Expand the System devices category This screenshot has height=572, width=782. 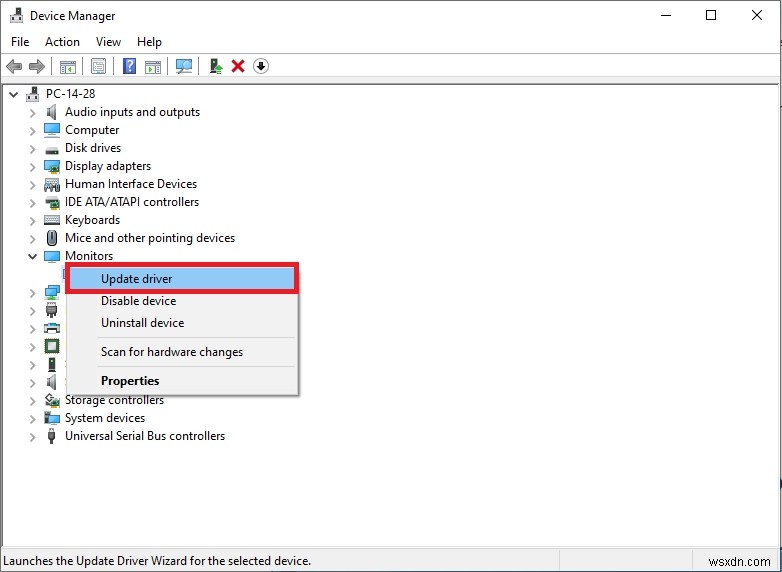click(x=32, y=419)
